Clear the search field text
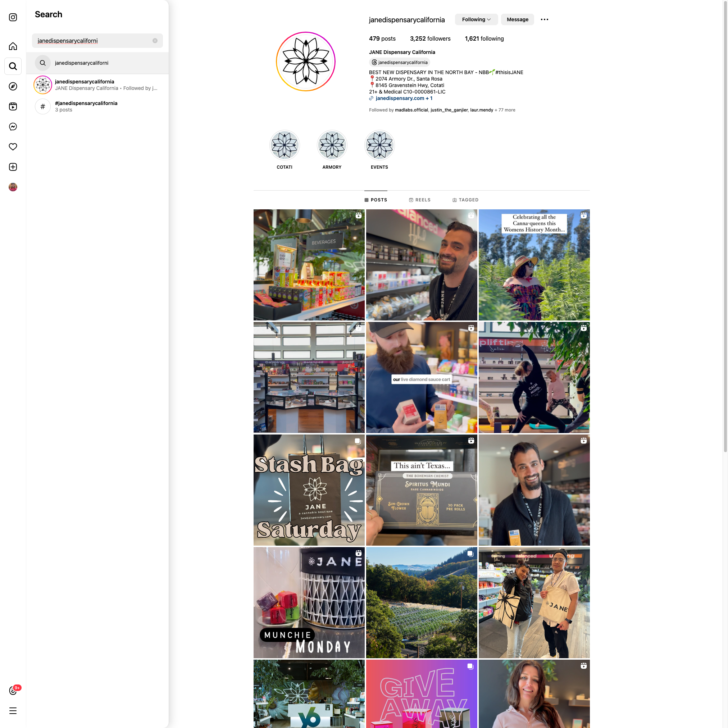Viewport: 728px width, 728px height. coord(155,41)
